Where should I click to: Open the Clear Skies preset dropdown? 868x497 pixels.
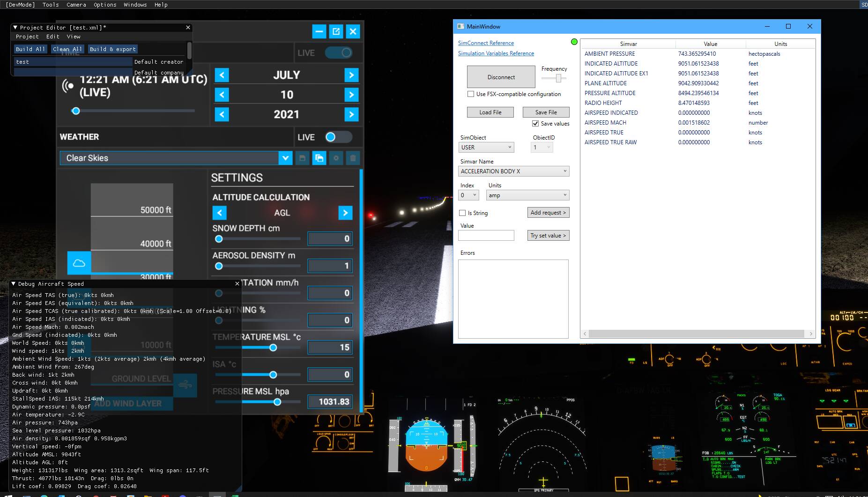[x=285, y=158]
